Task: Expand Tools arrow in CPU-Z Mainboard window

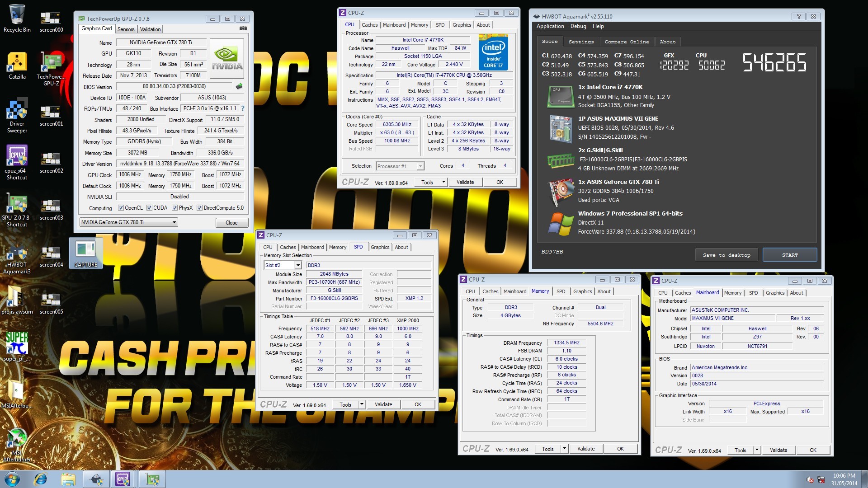Action: (x=757, y=450)
